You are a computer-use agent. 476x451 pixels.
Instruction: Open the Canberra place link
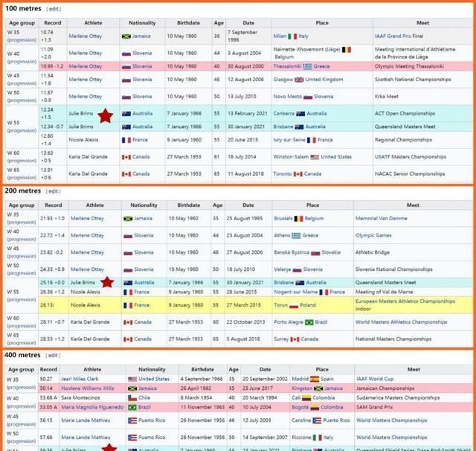click(284, 113)
